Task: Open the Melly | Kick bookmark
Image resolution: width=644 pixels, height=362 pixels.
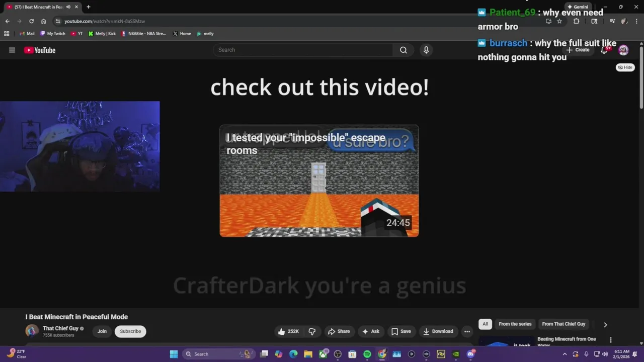Action: tap(102, 34)
